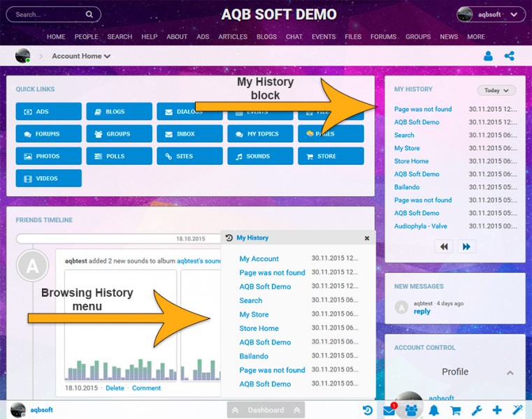Screen dimensions: 532x419
Task: Open shopping cart icon in bottom toolbar
Action: pos(455,411)
